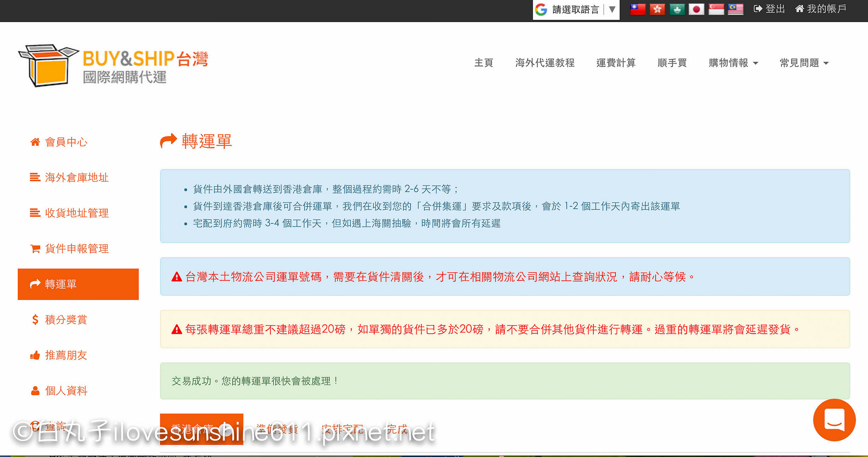Open 海外代運教程 in the top menu

(x=545, y=63)
